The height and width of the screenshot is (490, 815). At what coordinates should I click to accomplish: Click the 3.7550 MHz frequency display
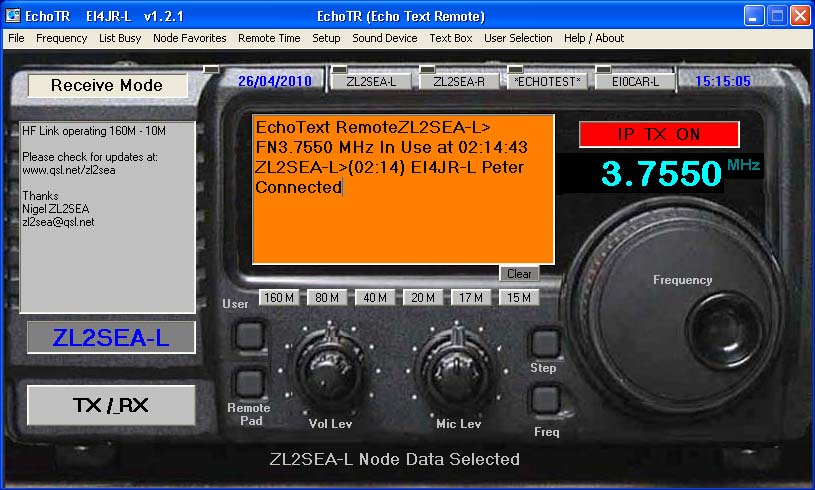click(661, 173)
